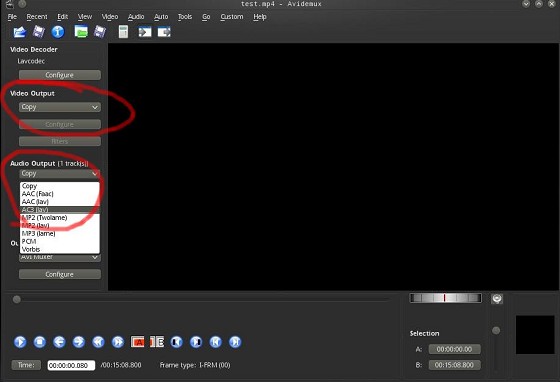Click selection B time 00:15:08.800 button

tap(454, 365)
